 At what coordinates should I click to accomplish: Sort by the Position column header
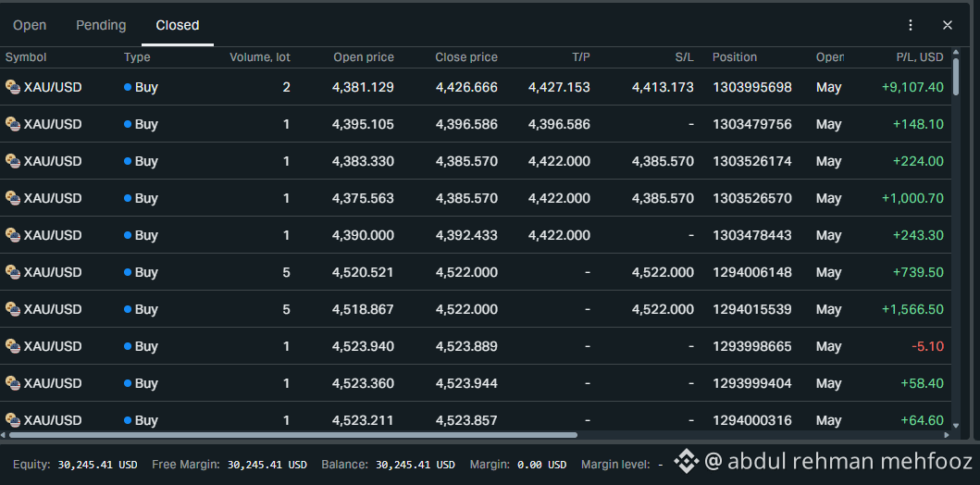tap(735, 57)
